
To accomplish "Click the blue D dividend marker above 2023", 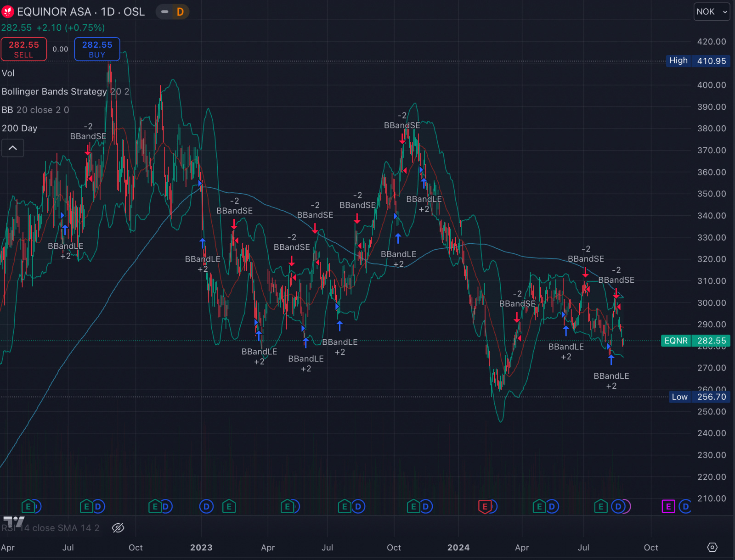I will point(206,507).
